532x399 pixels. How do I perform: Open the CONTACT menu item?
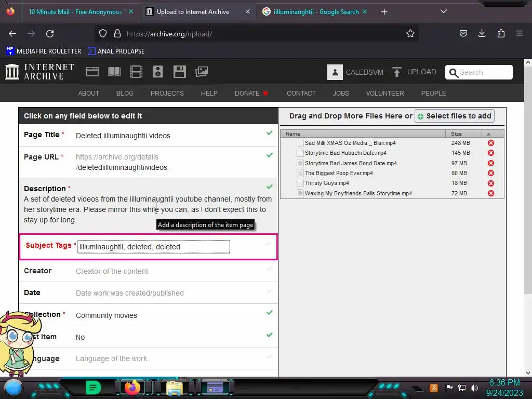coord(301,94)
